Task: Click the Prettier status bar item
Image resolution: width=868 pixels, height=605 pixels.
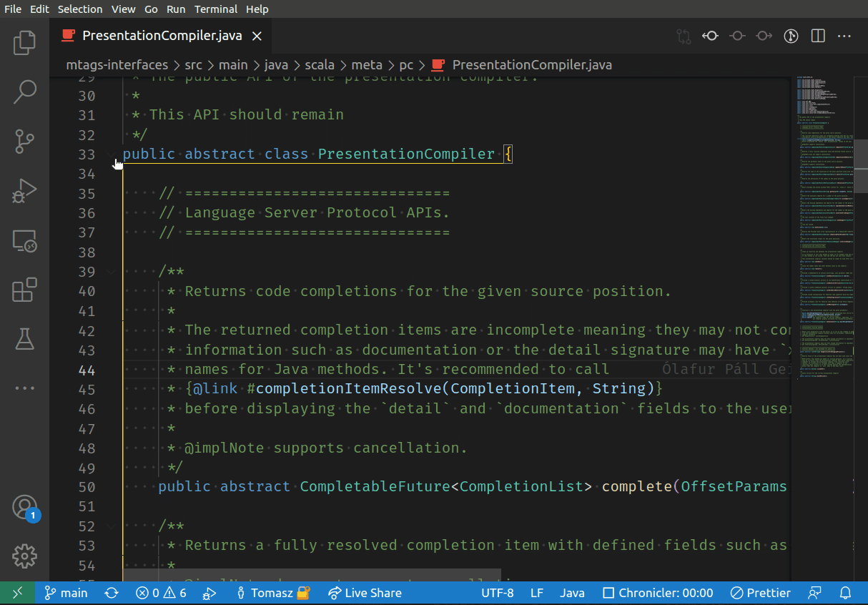Action: pyautogui.click(x=761, y=593)
